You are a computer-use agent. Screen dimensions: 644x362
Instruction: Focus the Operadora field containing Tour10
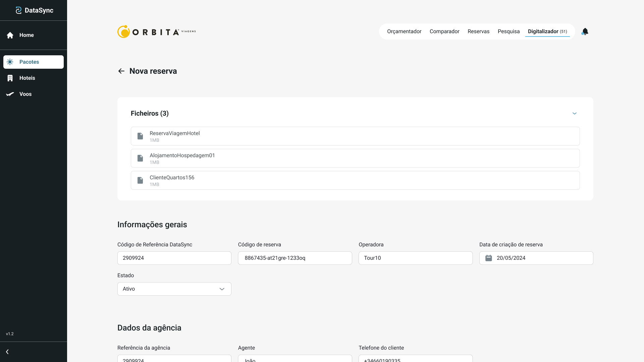[415, 258]
